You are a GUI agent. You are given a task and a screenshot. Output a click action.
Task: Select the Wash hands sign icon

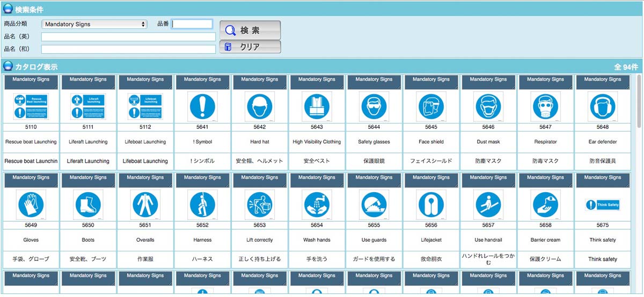[x=317, y=205]
